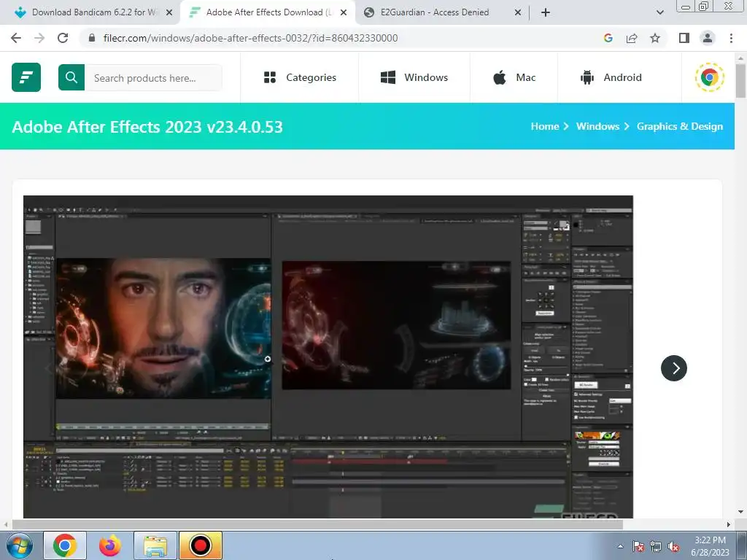The height and width of the screenshot is (560, 747).
Task: Open Chrome three-dot menu
Action: coord(731,38)
